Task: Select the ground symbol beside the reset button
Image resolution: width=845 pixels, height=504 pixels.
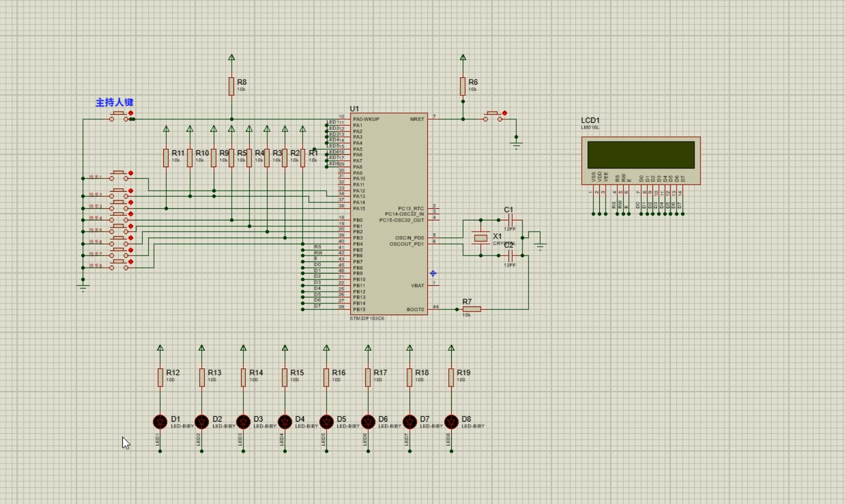Action: (x=516, y=144)
